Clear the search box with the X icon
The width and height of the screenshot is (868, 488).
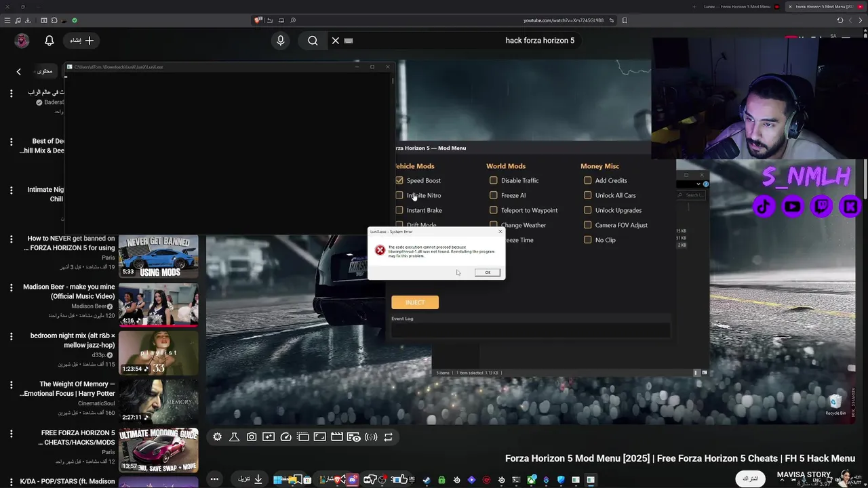point(336,41)
